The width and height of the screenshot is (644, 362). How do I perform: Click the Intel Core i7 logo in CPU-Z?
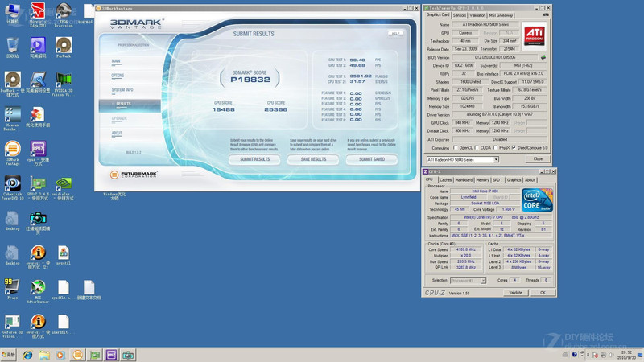point(537,200)
